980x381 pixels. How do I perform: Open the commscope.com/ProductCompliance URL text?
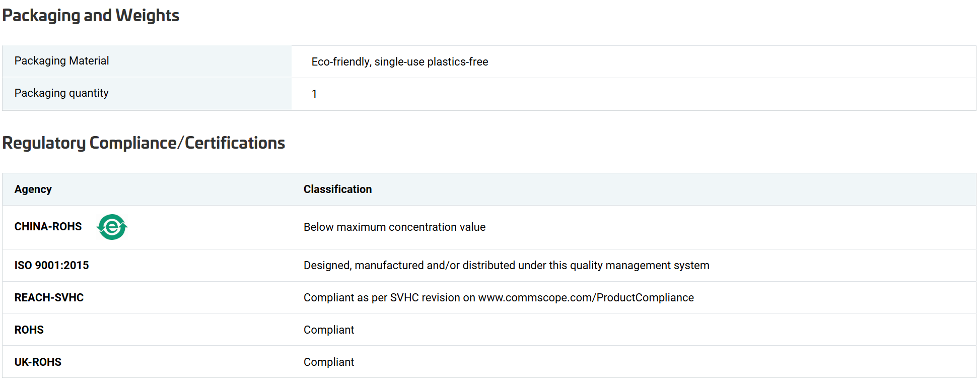tap(586, 298)
